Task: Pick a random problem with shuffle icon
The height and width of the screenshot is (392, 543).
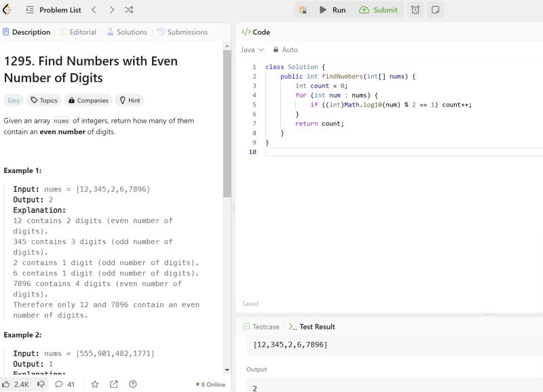Action: point(129,10)
